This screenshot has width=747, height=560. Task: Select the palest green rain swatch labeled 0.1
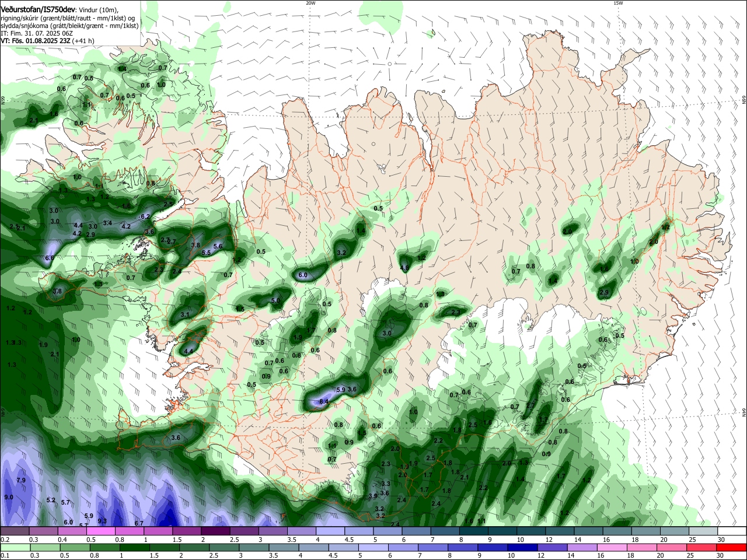(15, 548)
